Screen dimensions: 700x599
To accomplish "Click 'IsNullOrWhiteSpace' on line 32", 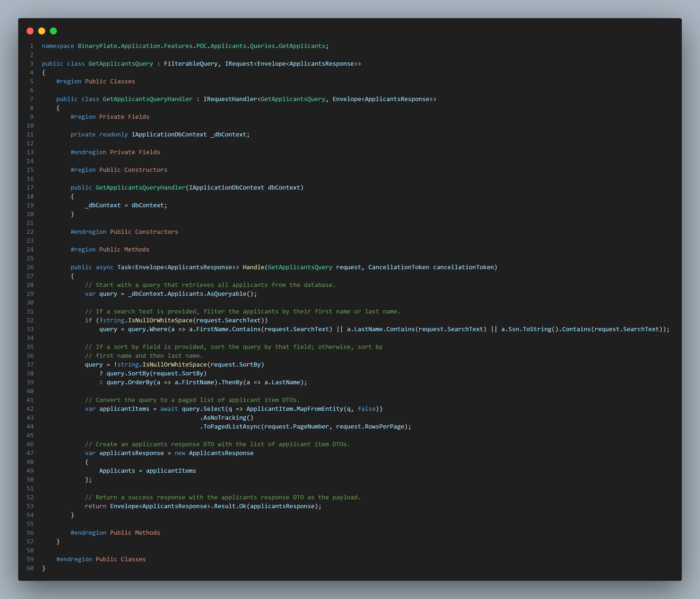I will 160,320.
